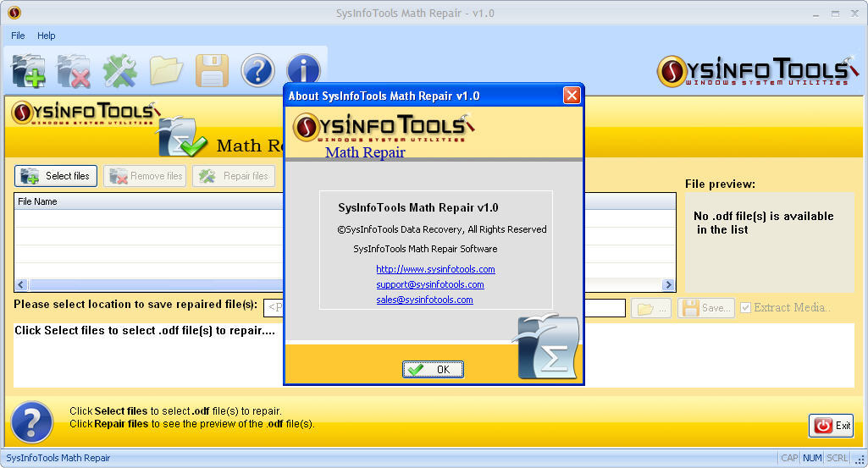Screen dimensions: 868x468
Task: Open the http://www.sysinfotools.com link
Action: pyautogui.click(x=435, y=269)
